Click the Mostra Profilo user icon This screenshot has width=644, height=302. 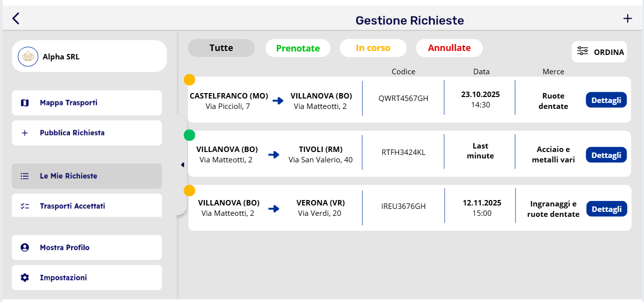[25, 248]
